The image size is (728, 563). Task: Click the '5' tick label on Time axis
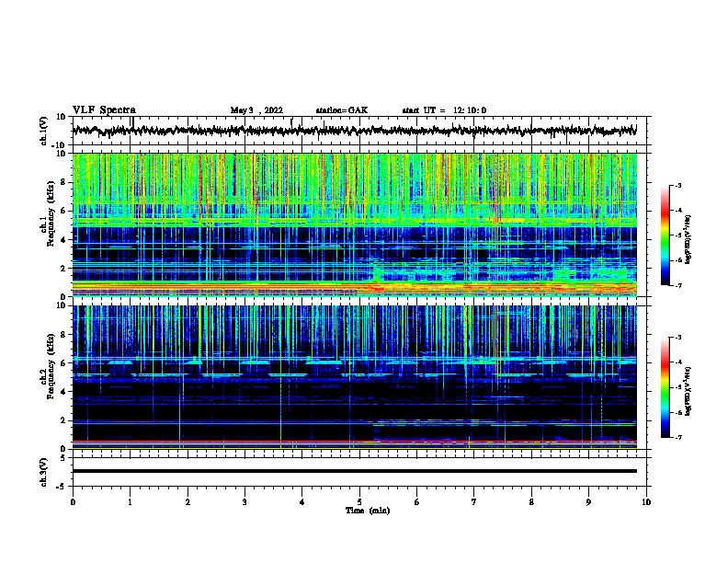pos(359,502)
